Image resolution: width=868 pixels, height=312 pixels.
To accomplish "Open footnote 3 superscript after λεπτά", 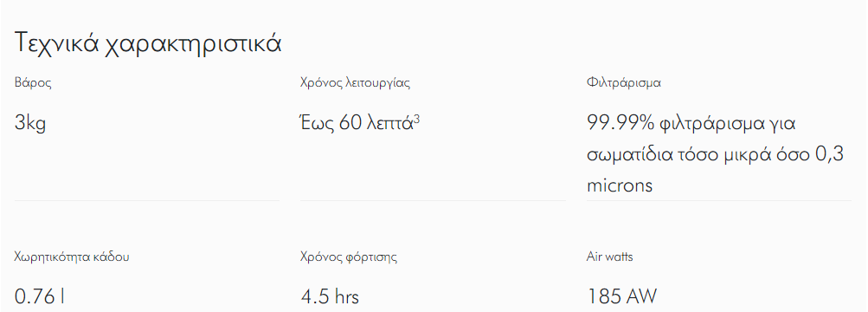I will coord(417,118).
